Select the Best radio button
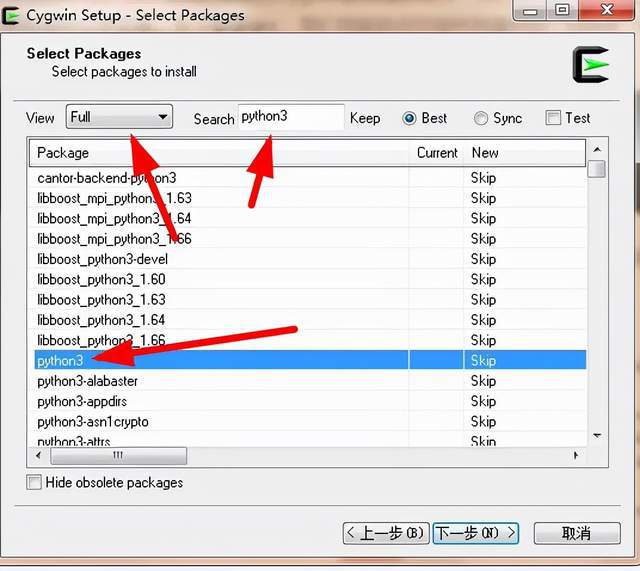The height and width of the screenshot is (571, 640). click(409, 118)
